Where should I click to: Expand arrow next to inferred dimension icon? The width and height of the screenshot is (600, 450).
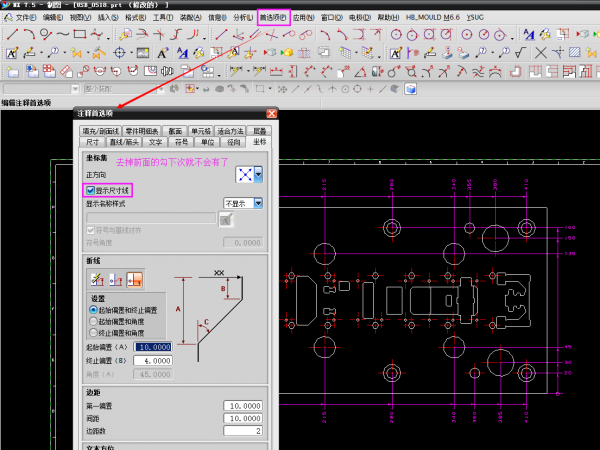248,72
